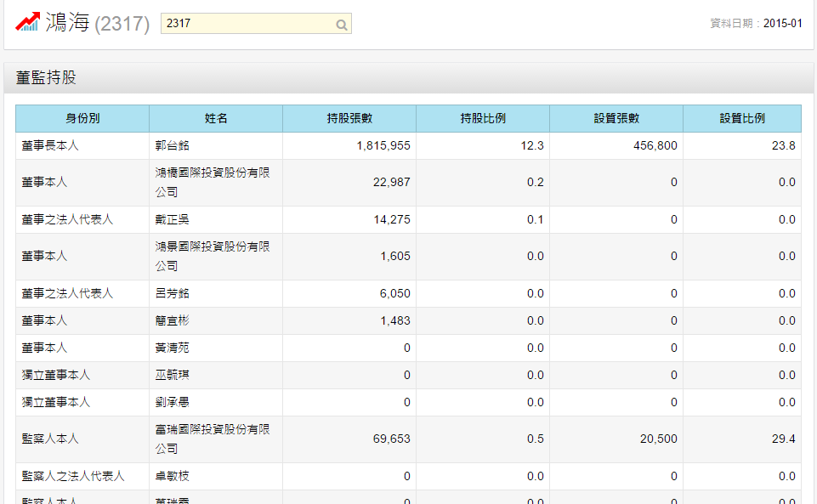
Task: Click the 鴻海 (2317) title
Action: click(x=98, y=23)
